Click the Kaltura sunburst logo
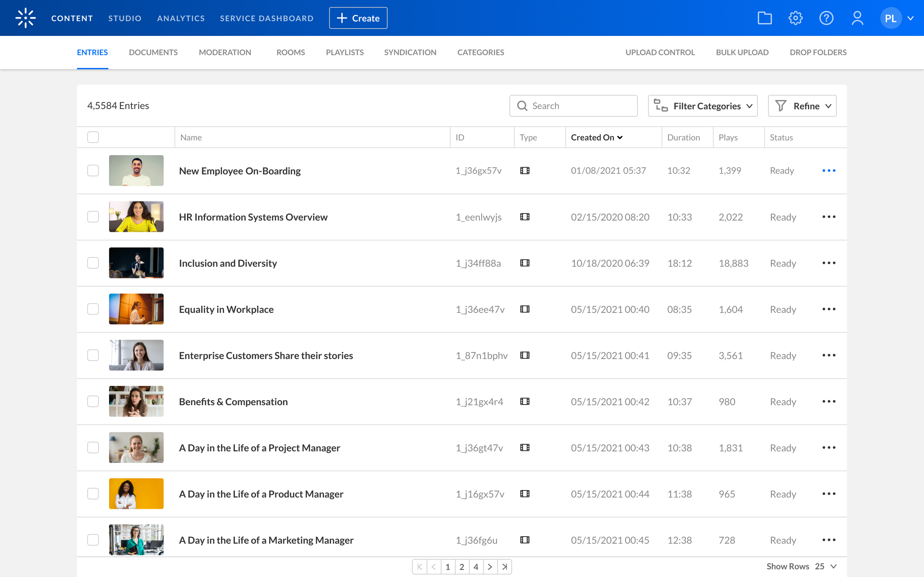Screen dimensions: 924x577 tap(26, 18)
